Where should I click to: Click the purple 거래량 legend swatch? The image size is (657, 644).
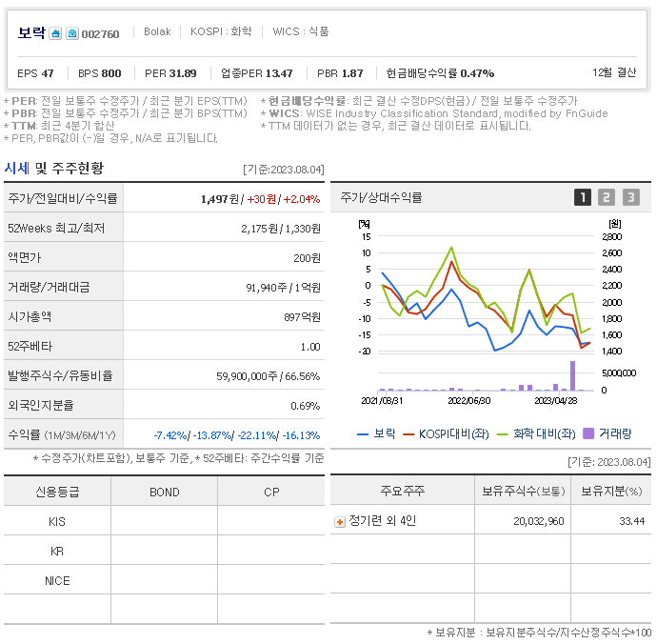[x=588, y=433]
